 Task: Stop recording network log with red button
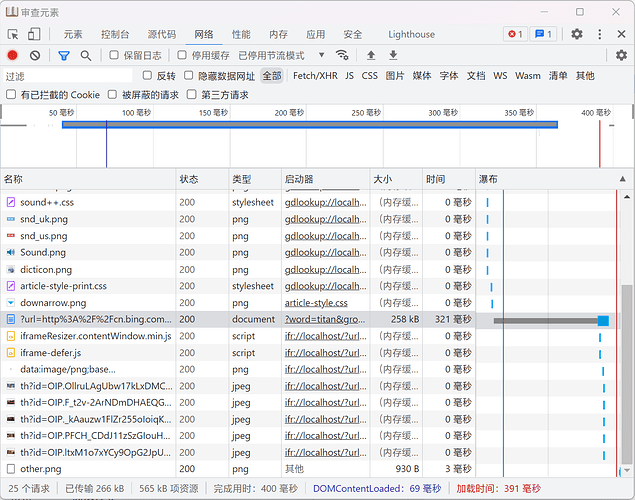coord(13,55)
